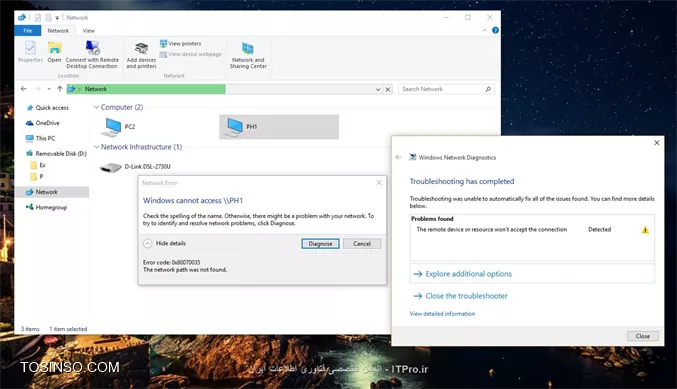Go back using the Explorer back arrow
Image resolution: width=677 pixels, height=389 pixels.
coord(24,89)
